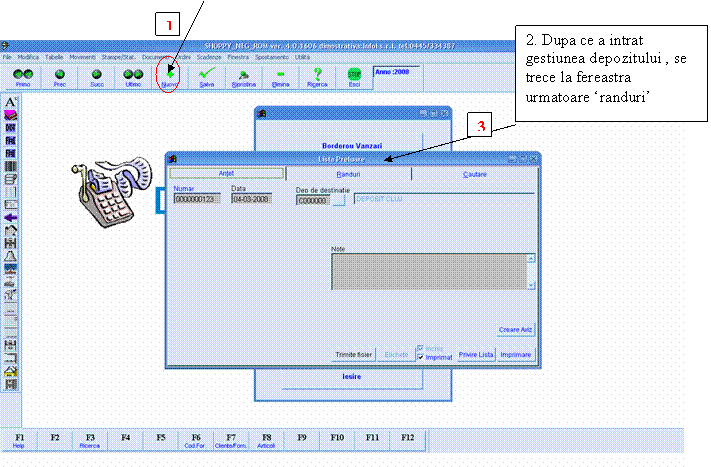Go to previous record with Prec
This screenshot has height=467, width=711.
pos(60,77)
